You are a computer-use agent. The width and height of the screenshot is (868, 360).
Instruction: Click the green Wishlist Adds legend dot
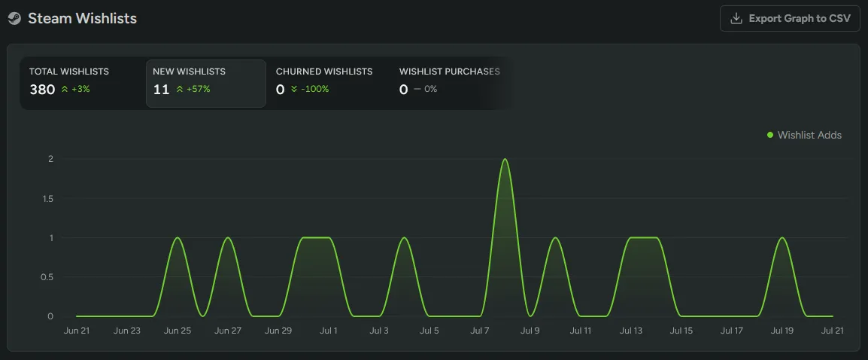[x=770, y=136]
